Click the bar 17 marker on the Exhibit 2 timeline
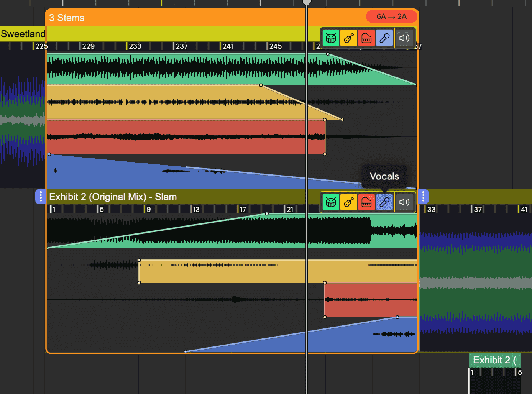Viewport: 532px width, 394px height. point(243,209)
